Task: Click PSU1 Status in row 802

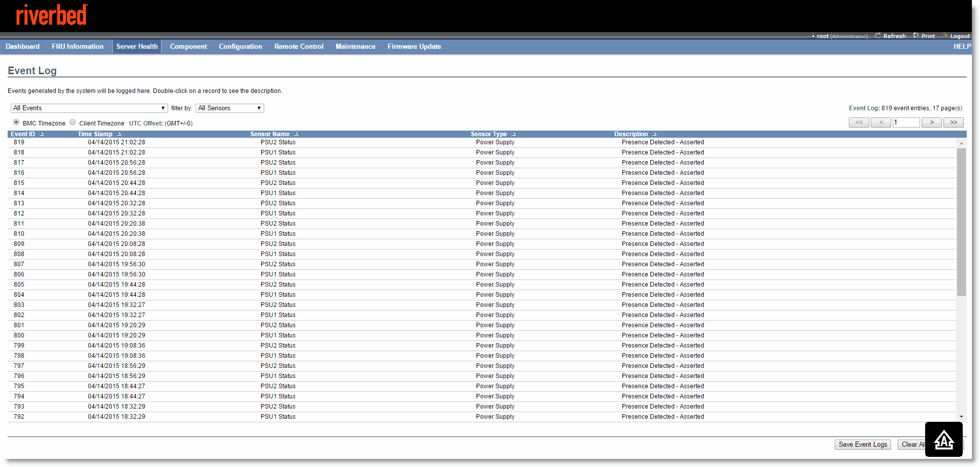Action: [x=278, y=315]
